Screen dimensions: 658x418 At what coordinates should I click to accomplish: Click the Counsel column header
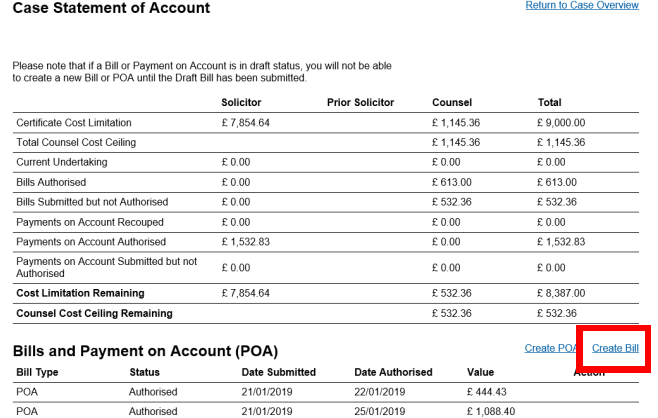click(452, 103)
